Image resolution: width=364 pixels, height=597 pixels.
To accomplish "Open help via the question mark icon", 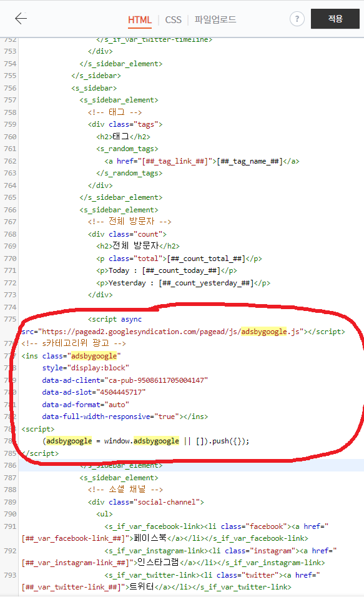I will coord(297,19).
